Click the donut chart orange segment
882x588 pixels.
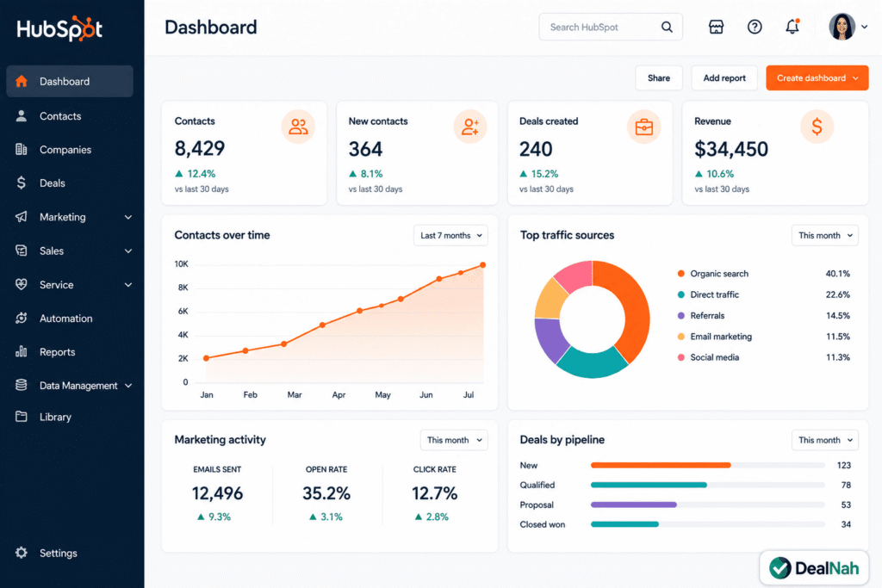pyautogui.click(x=633, y=306)
